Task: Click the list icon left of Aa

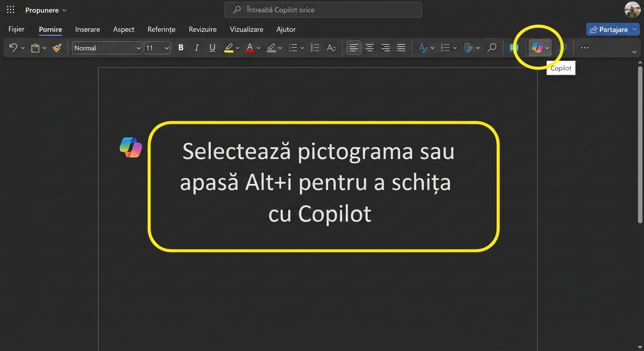Action: tap(315, 48)
